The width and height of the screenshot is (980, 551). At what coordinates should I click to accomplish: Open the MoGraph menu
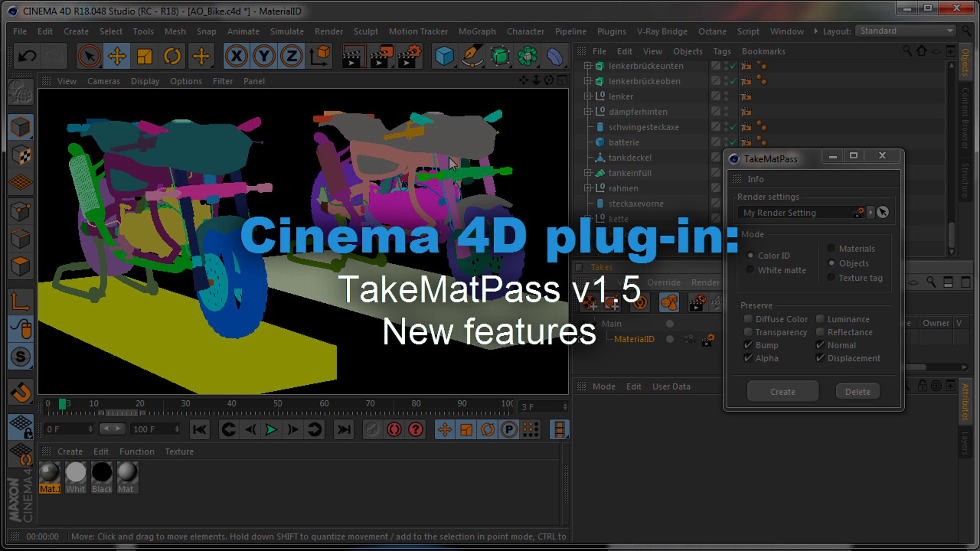coord(477,31)
